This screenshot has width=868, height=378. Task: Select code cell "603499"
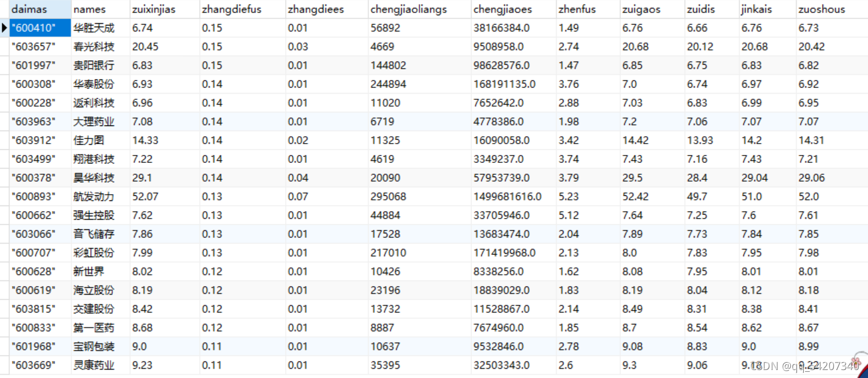pyautogui.click(x=40, y=159)
